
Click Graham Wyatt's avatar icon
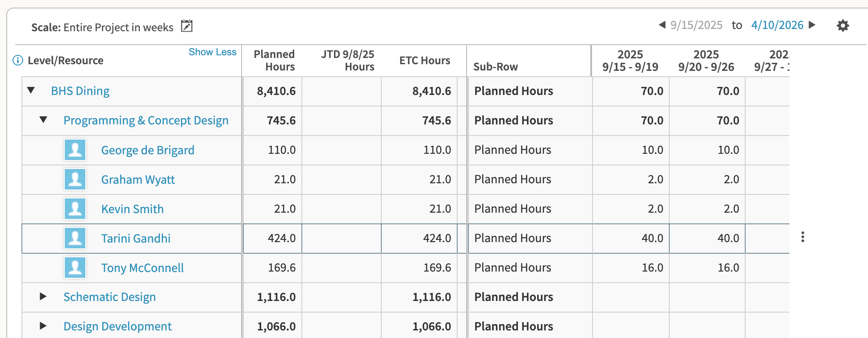(x=75, y=179)
